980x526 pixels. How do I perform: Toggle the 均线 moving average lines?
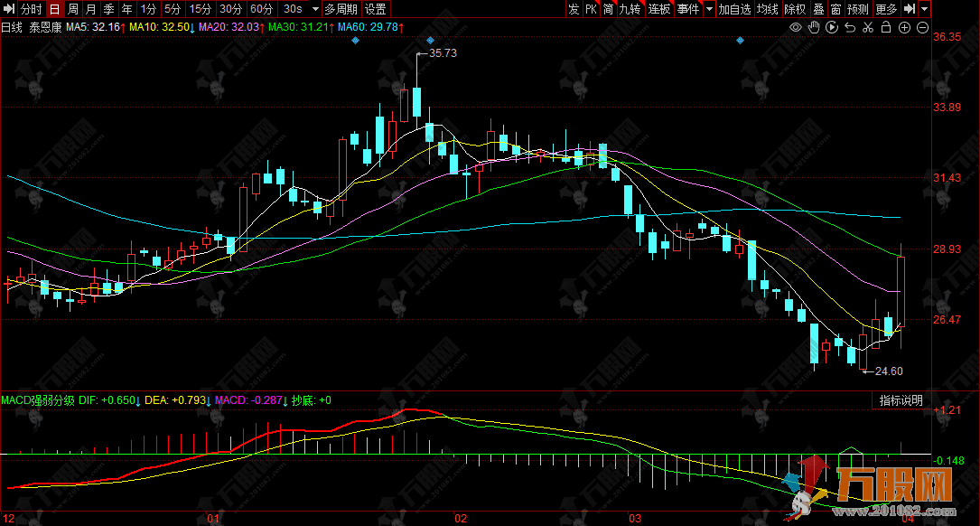(x=767, y=9)
